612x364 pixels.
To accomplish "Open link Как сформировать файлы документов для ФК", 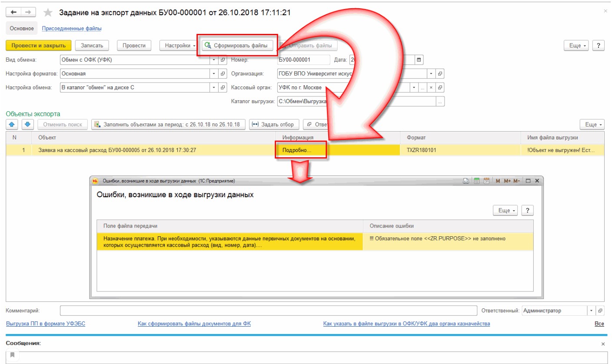I will (194, 324).
